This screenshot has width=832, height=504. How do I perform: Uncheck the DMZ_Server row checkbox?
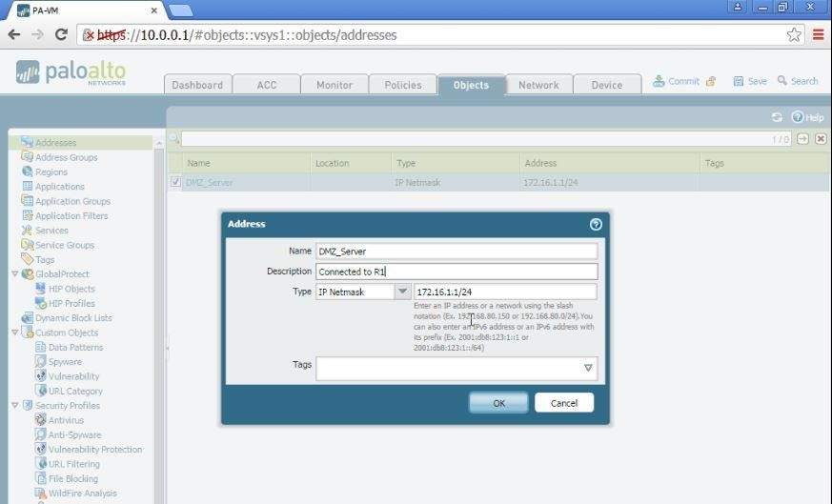click(175, 182)
